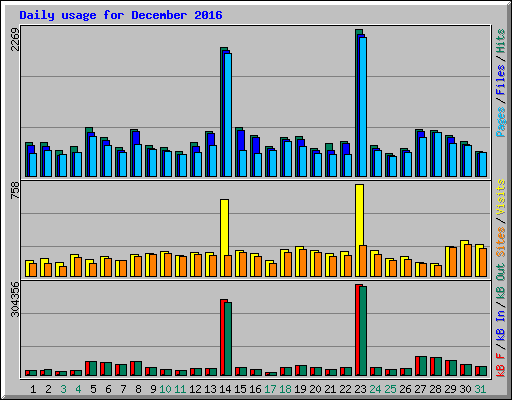The width and height of the screenshot is (512, 400).
Task: Click day 1 on the x-axis
Action: [x=33, y=389]
